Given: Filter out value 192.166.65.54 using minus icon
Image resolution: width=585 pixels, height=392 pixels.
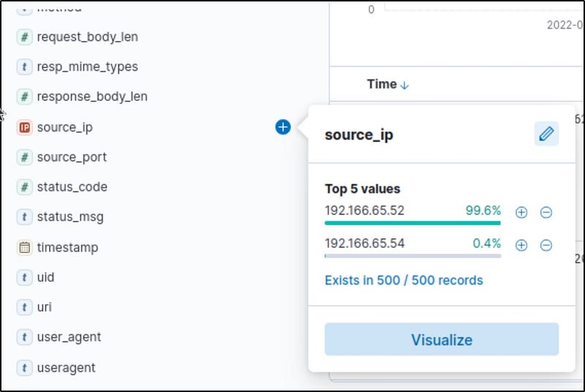Looking at the screenshot, I should coord(546,245).
